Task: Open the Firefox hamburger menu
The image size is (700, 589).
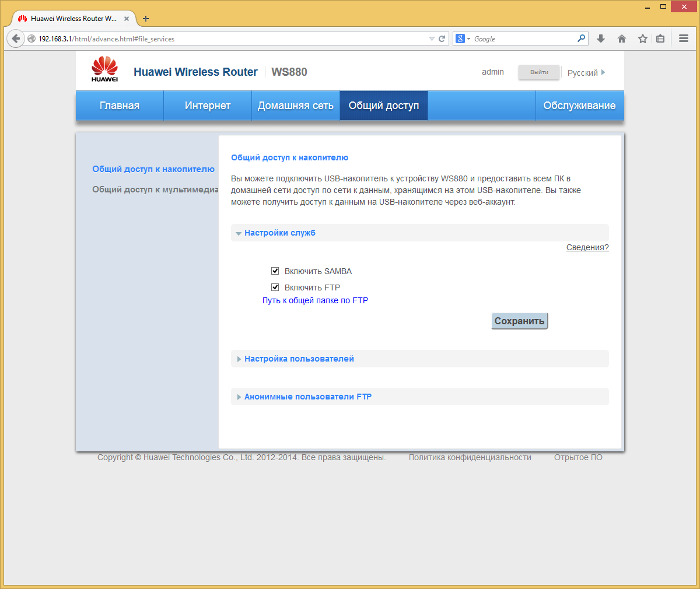Action: [684, 38]
